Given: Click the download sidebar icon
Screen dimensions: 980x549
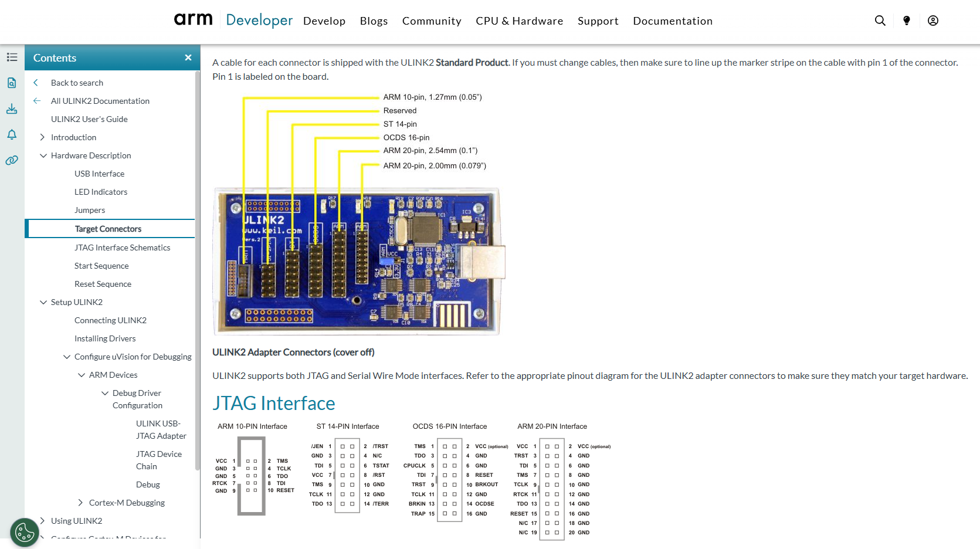Looking at the screenshot, I should click(x=12, y=109).
